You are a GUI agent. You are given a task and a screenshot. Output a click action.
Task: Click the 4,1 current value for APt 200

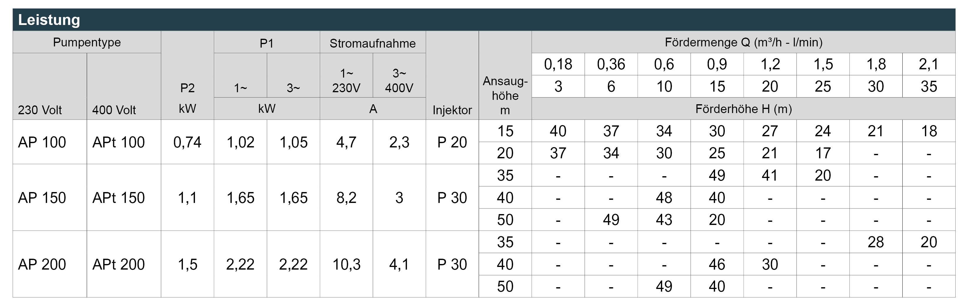point(400,264)
